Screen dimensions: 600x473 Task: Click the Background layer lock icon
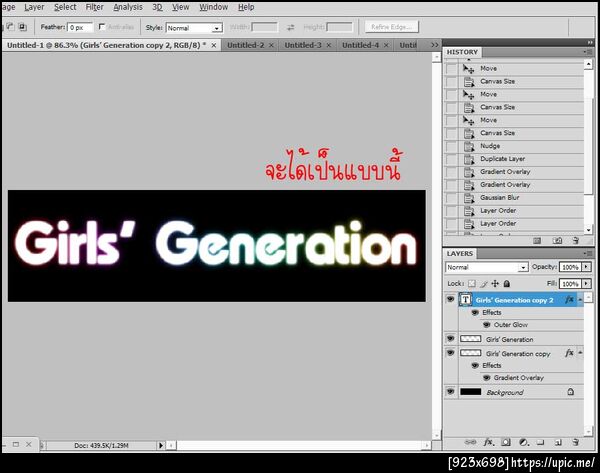[x=571, y=391]
